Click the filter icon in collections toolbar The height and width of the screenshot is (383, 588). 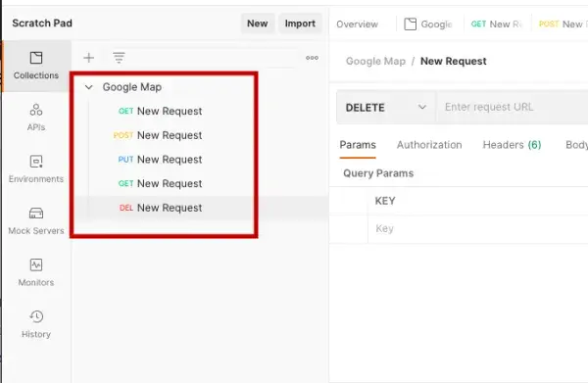coord(119,58)
